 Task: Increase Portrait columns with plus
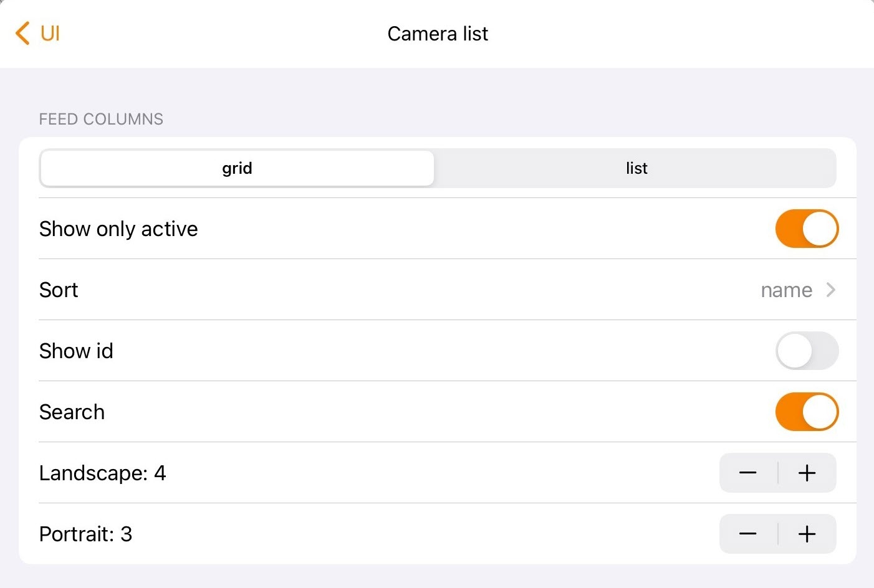807,534
